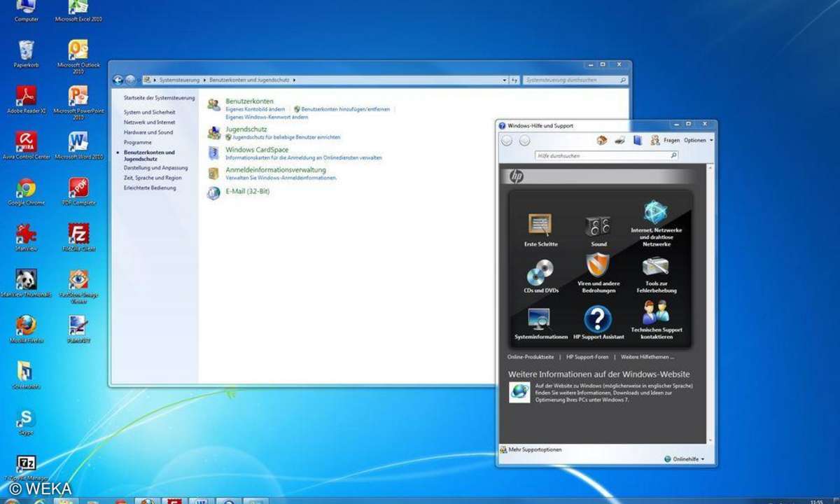The height and width of the screenshot is (504, 840).
Task: Click Mehr Supportoptionen at bottom
Action: click(535, 449)
